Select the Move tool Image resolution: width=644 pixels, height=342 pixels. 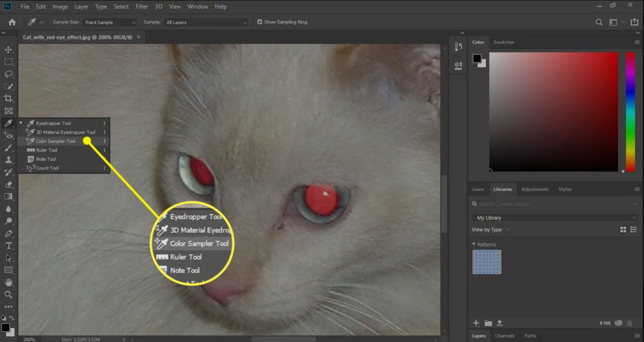[8, 49]
